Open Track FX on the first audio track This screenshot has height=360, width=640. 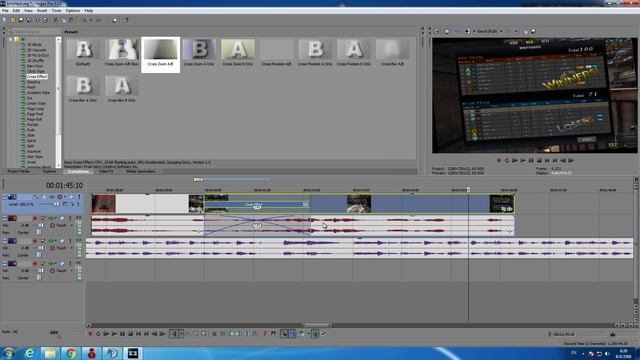[x=51, y=218]
